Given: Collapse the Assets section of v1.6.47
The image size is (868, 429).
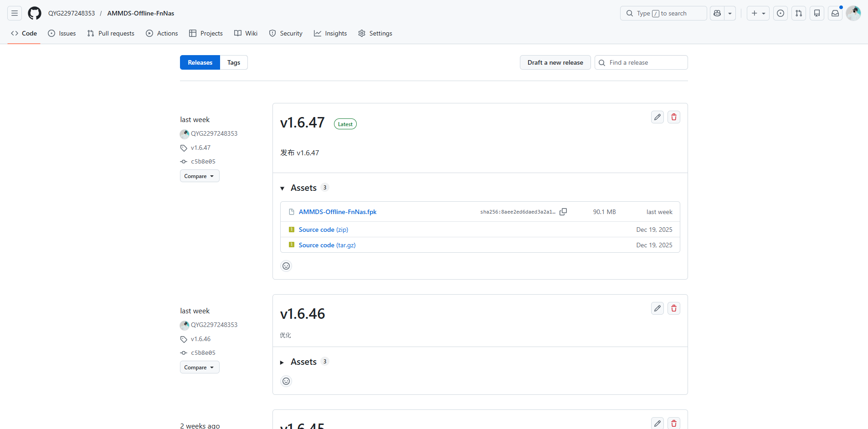Looking at the screenshot, I should [x=282, y=188].
